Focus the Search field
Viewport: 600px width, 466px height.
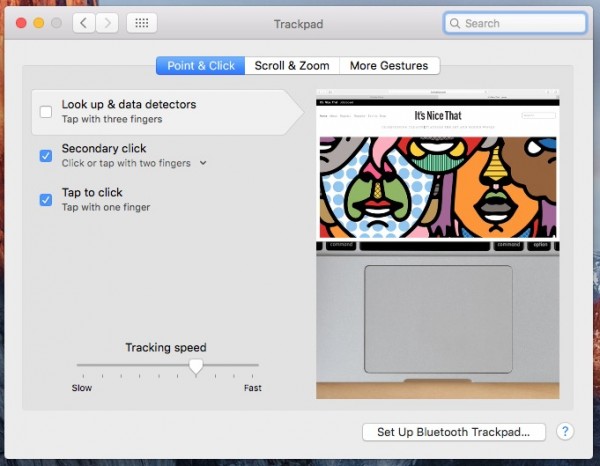(x=515, y=23)
